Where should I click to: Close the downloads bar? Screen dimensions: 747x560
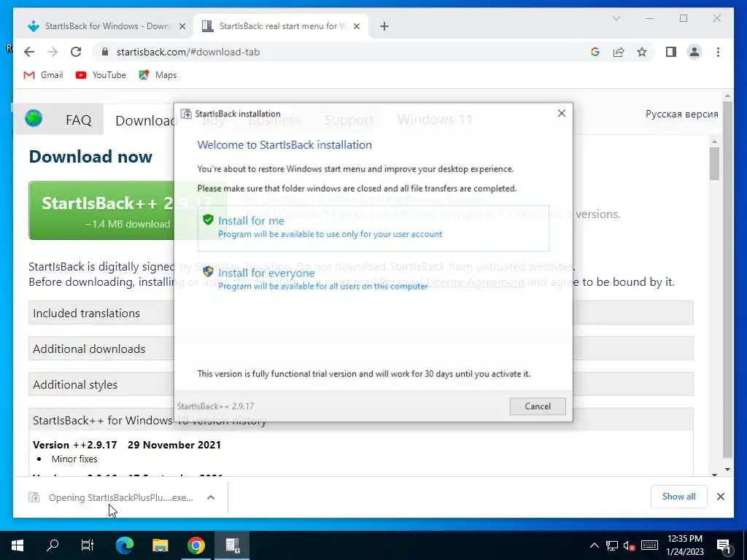pyautogui.click(x=720, y=497)
